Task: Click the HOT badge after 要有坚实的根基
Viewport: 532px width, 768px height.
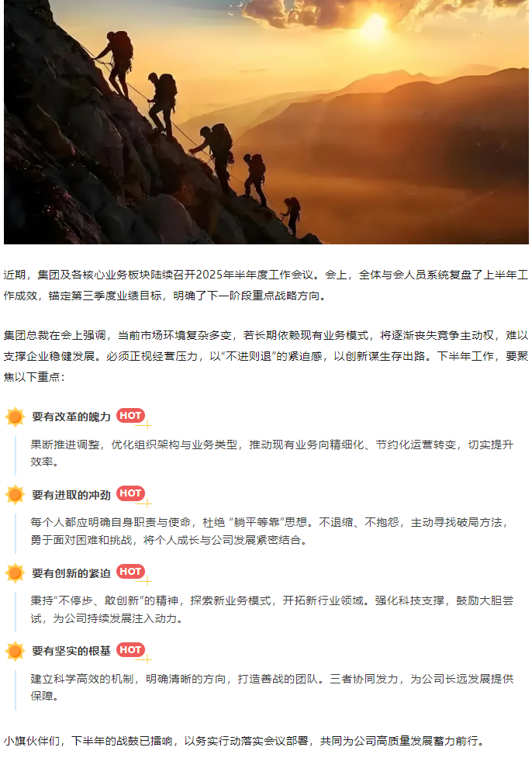Action: tap(131, 650)
